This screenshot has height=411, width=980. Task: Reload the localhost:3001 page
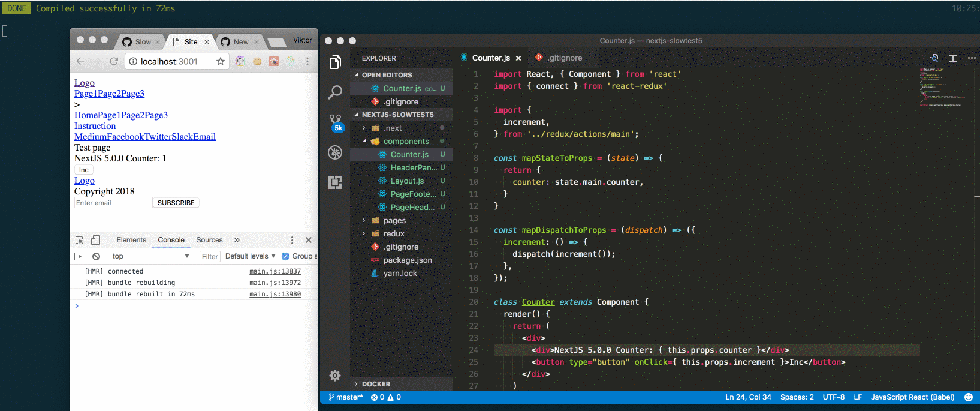click(x=114, y=61)
